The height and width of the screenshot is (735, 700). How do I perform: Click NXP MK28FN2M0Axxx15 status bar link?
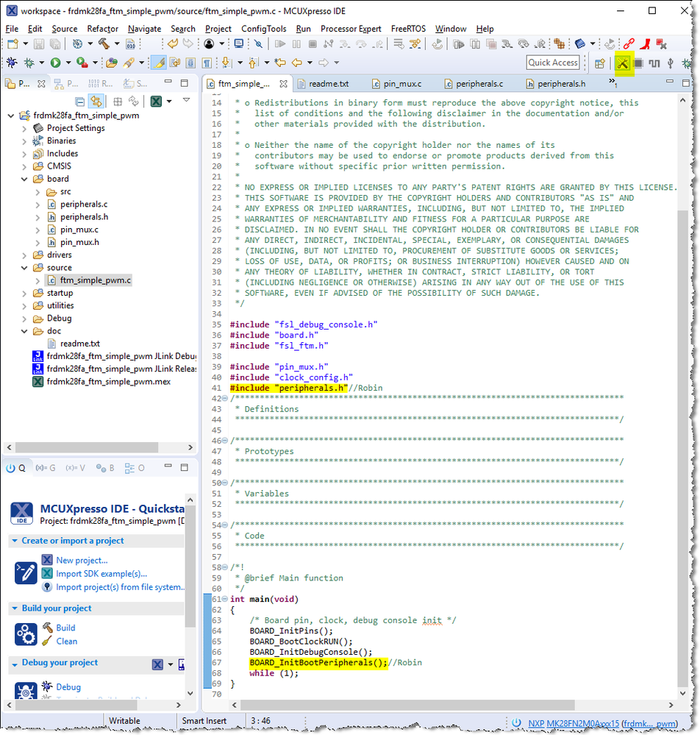[x=574, y=724]
